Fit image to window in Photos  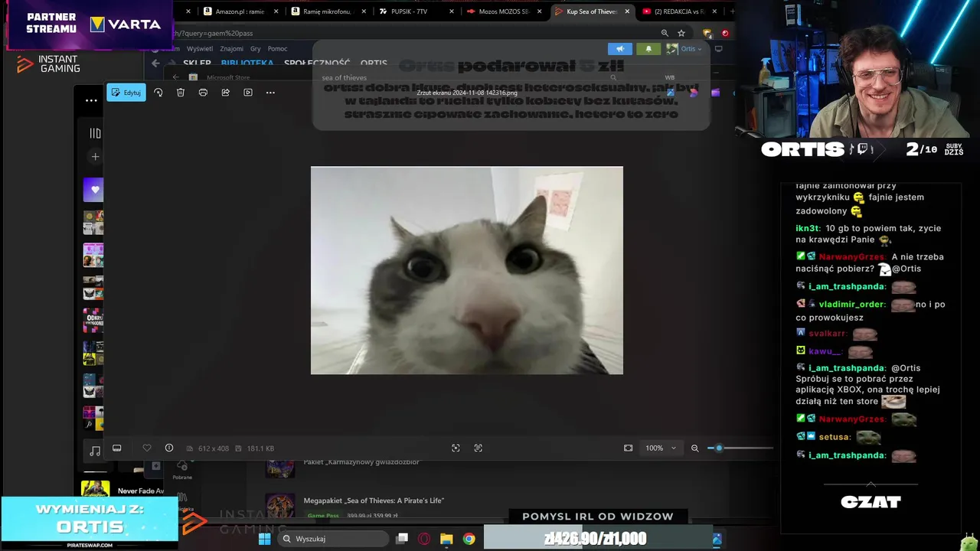click(629, 448)
